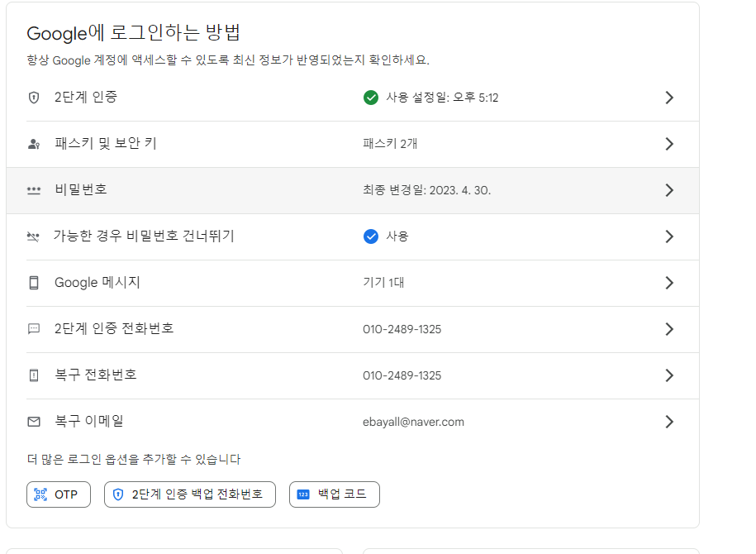Open 복구 전화번호 row chevron
The width and height of the screenshot is (756, 554).
(x=669, y=375)
